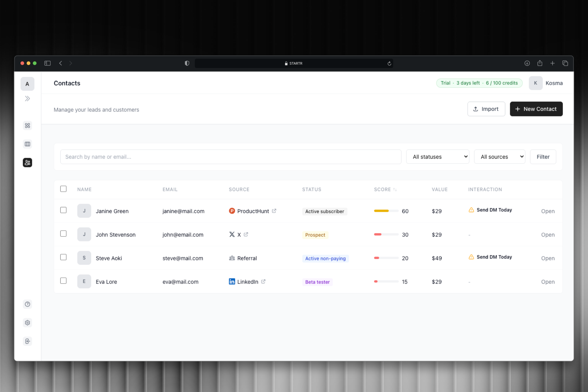
Task: Reload the page with the refresh icon
Action: [389, 63]
